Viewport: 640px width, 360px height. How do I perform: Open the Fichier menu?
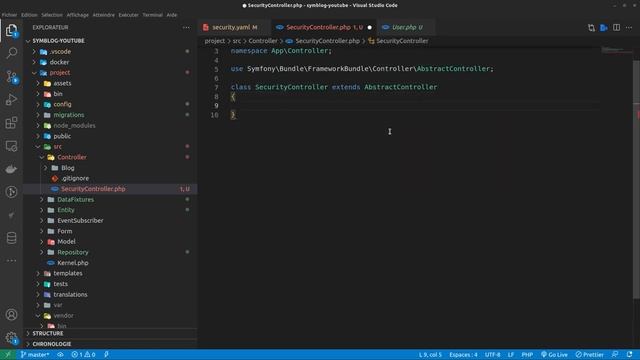[x=9, y=15]
